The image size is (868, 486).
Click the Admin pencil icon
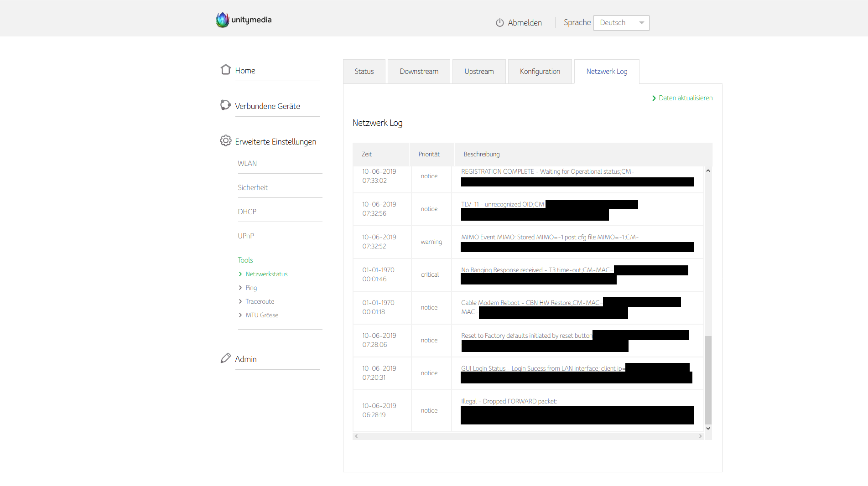point(225,358)
